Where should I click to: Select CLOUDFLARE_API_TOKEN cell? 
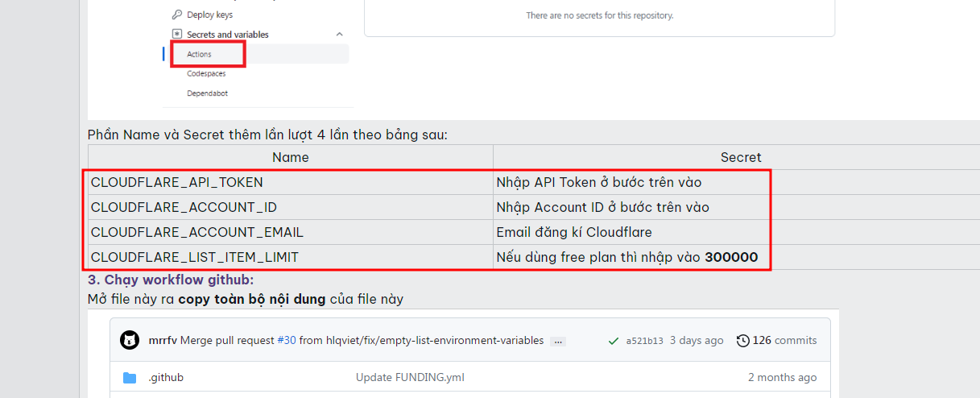pyautogui.click(x=290, y=183)
